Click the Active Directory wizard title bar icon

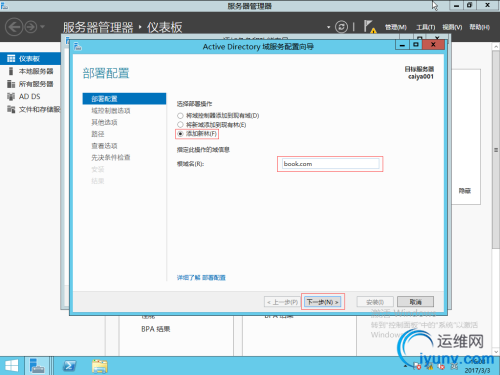78,47
